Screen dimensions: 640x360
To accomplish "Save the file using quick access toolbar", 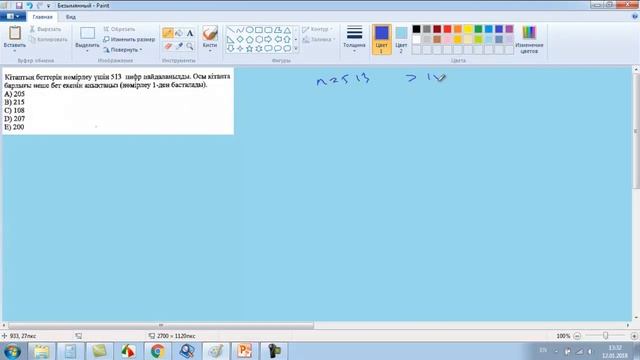I will (x=19, y=5).
